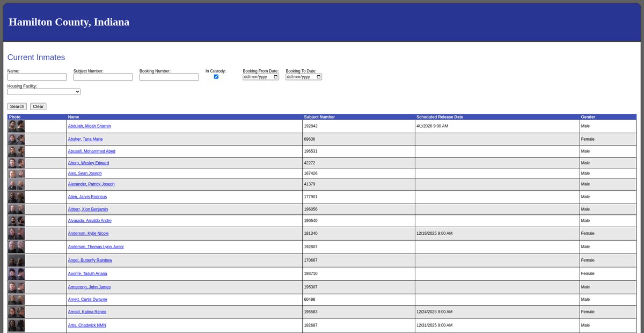The image size is (644, 333).
Task: Open Arnett, Curtis Dwayne record
Action: (87, 300)
